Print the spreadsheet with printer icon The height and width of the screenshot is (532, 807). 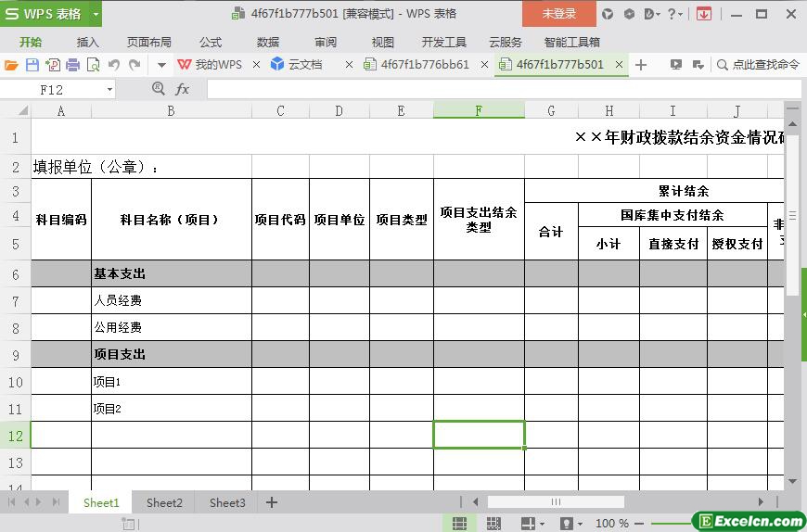click(73, 65)
